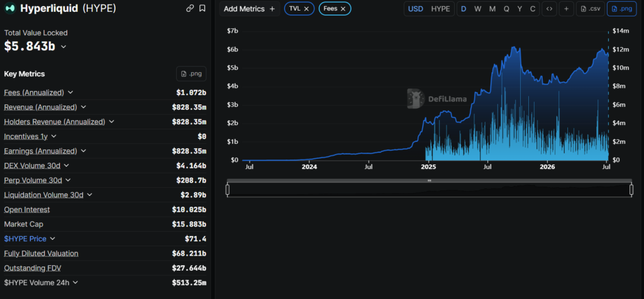Download Key Metrics as .png
Screen dimensions: 644x299
[191, 74]
